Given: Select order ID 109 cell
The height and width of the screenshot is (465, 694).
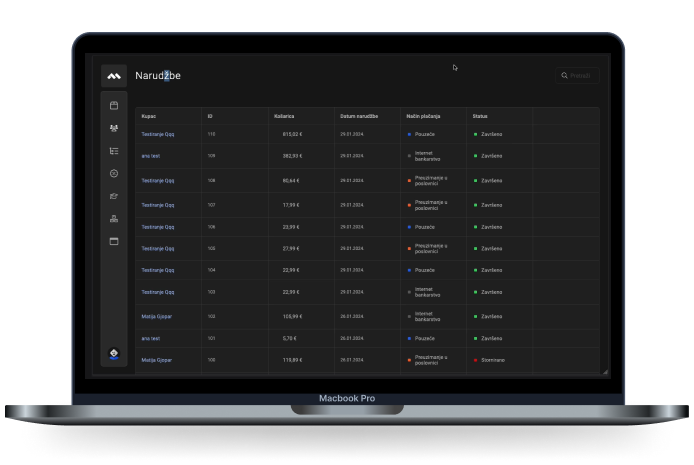Looking at the screenshot, I should (x=211, y=156).
